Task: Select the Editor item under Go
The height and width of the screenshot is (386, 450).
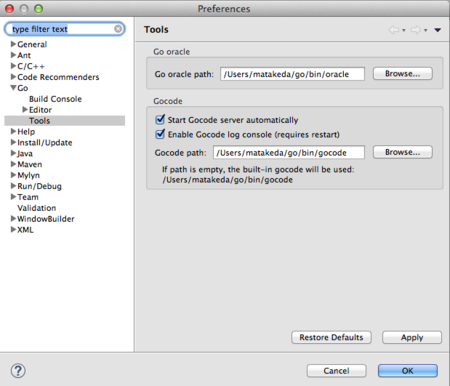Action: (40, 110)
